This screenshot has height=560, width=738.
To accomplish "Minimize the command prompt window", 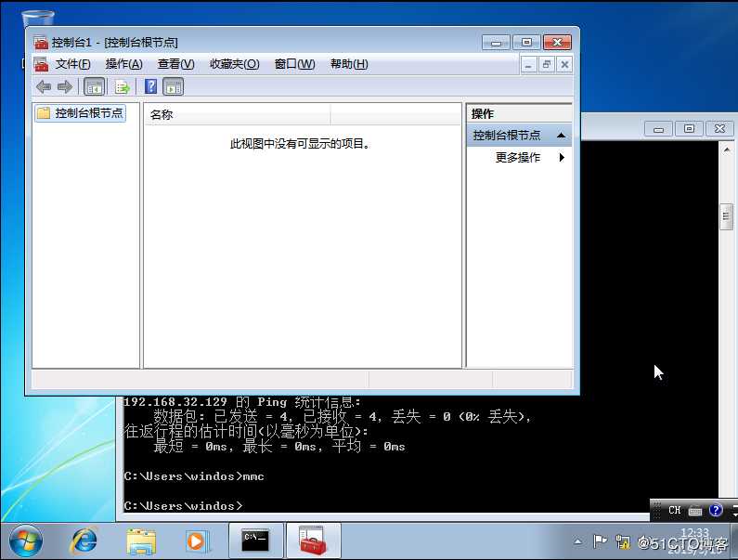I will tap(658, 129).
